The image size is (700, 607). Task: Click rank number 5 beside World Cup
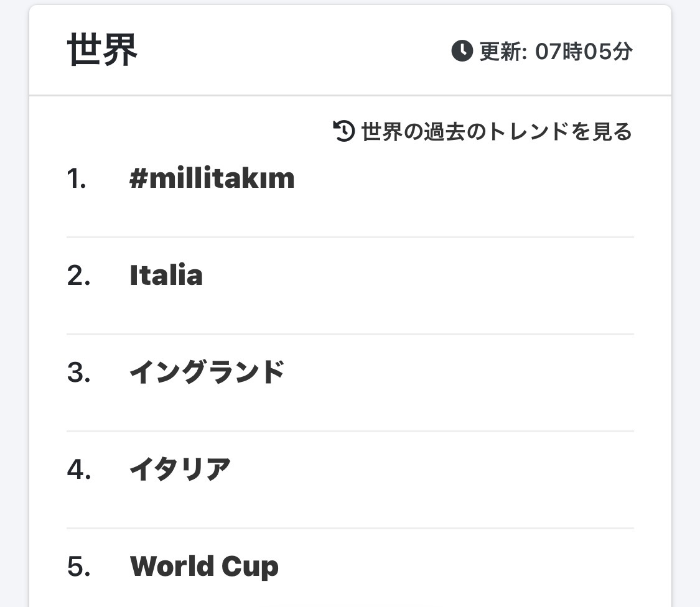tap(78, 567)
